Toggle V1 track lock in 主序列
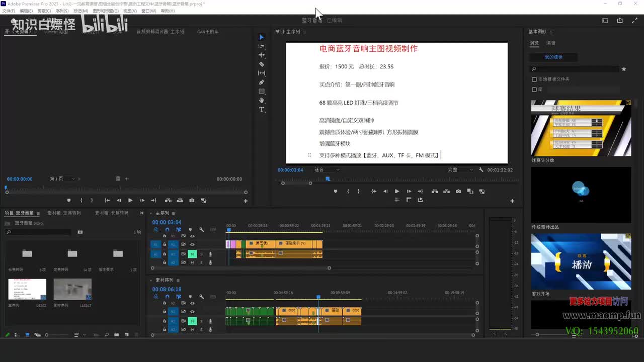Screen dimensions: 644x362 (x=164, y=244)
